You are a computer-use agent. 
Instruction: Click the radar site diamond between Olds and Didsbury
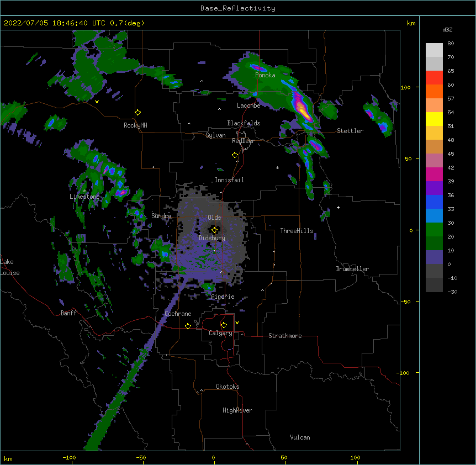click(214, 230)
